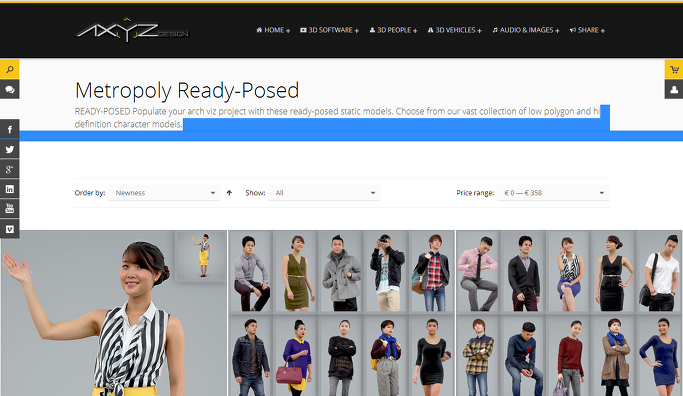The width and height of the screenshot is (683, 396).
Task: Open the 3D VEHICLES menu
Action: click(x=454, y=30)
